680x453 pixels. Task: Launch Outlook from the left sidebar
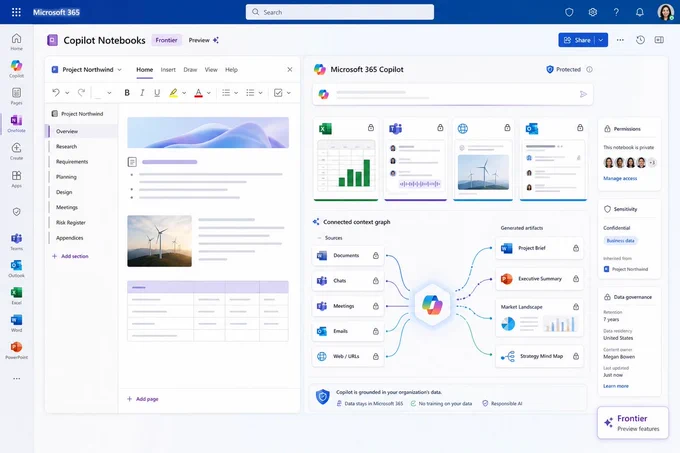click(x=16, y=268)
